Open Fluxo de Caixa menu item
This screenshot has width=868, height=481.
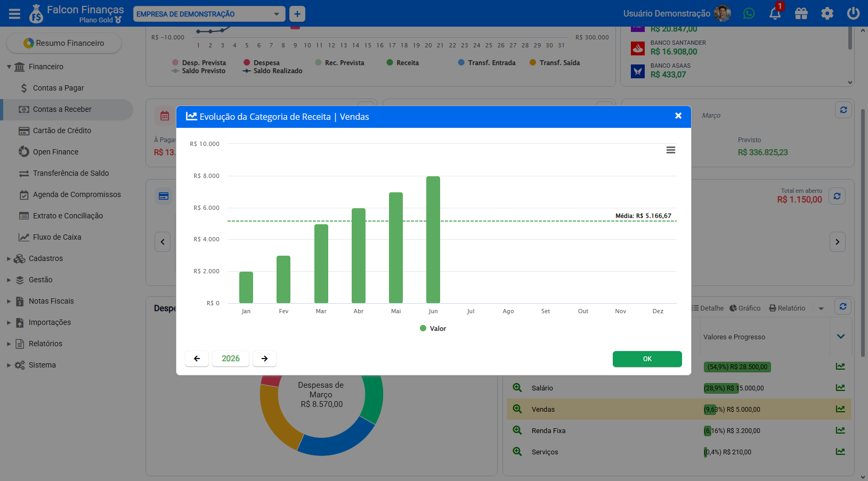(x=57, y=237)
